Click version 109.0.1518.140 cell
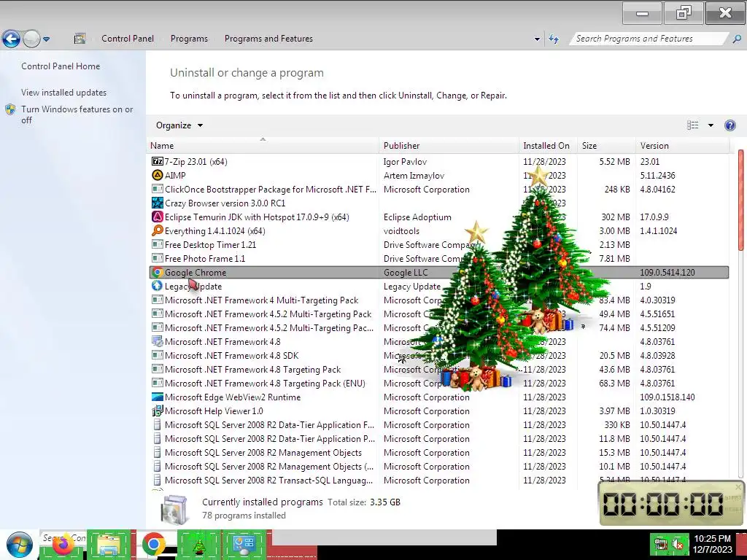Screen dimensions: 747x560 pyautogui.click(x=667, y=397)
